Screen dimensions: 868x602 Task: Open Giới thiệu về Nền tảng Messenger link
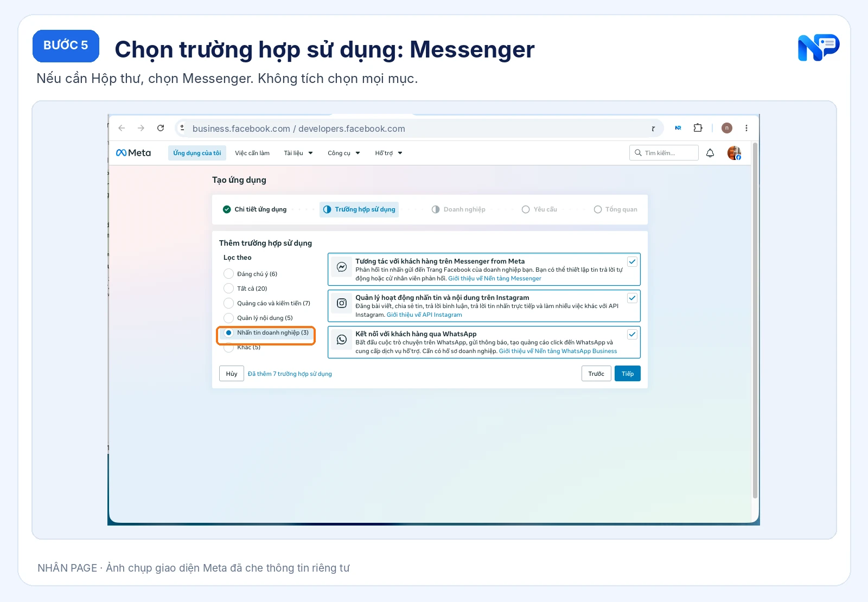click(x=495, y=278)
